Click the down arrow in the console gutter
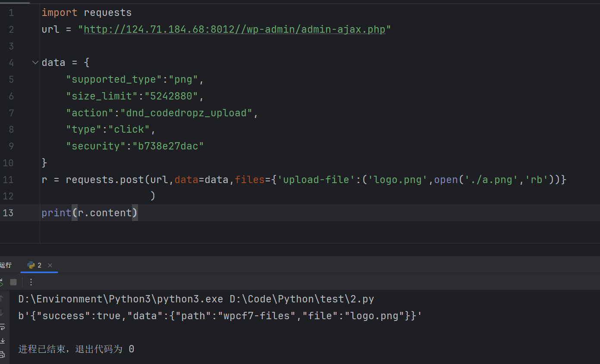 [2, 313]
